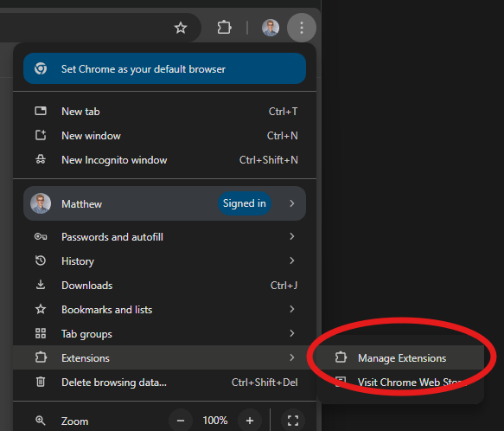The height and width of the screenshot is (431, 504).
Task: Click Matthew's avatar in the menu
Action: tap(41, 203)
